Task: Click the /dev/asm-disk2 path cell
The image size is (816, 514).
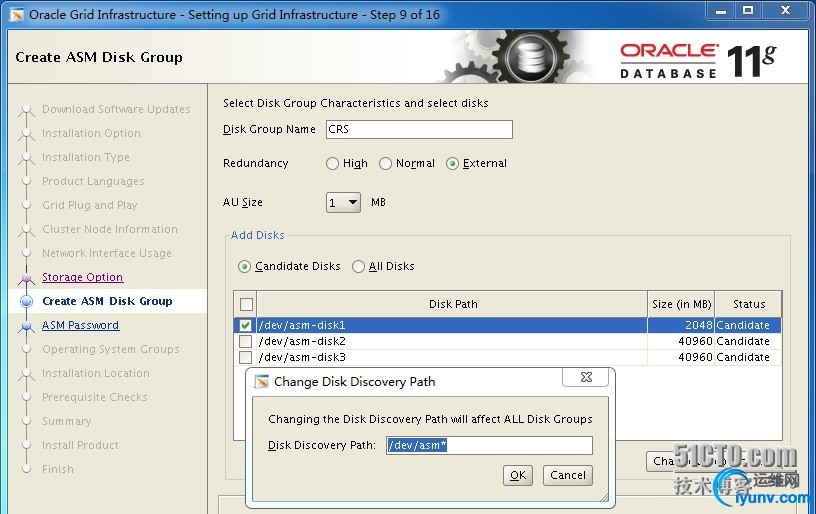Action: [x=452, y=341]
